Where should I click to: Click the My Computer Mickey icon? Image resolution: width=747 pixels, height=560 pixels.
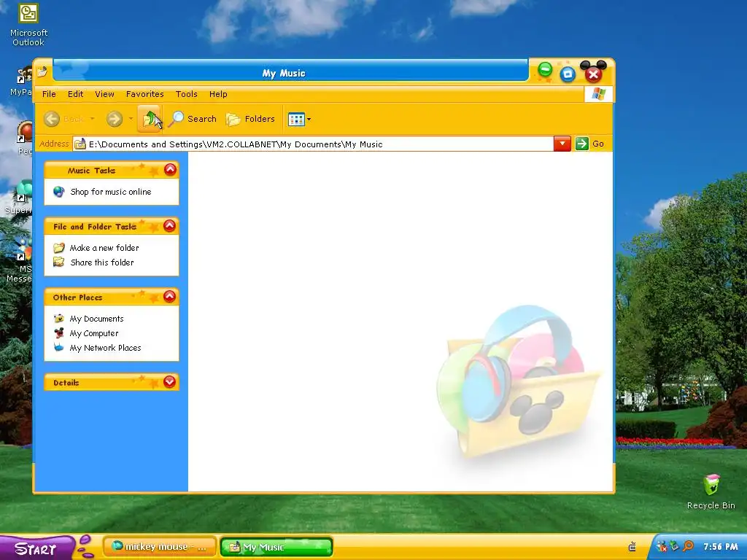(x=58, y=332)
